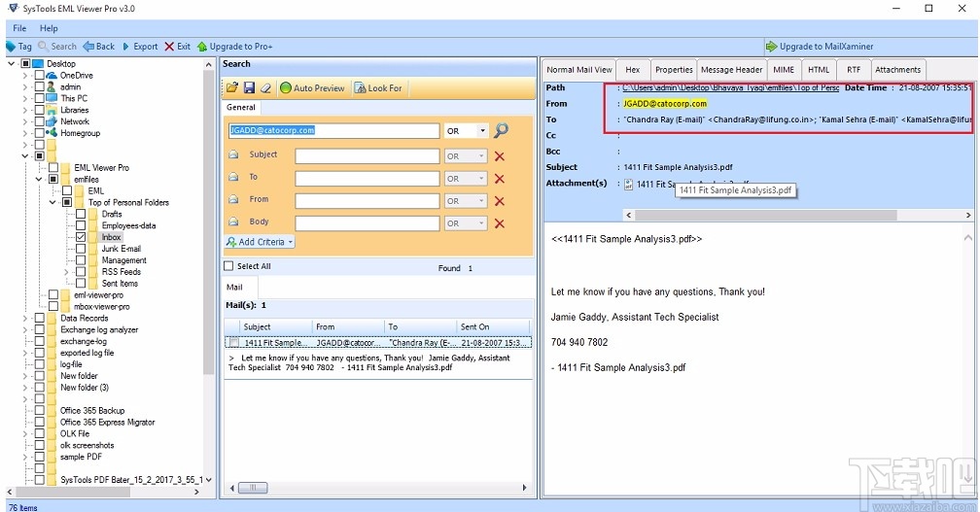Click the This PC icon
The image size is (980, 512).
click(x=52, y=98)
